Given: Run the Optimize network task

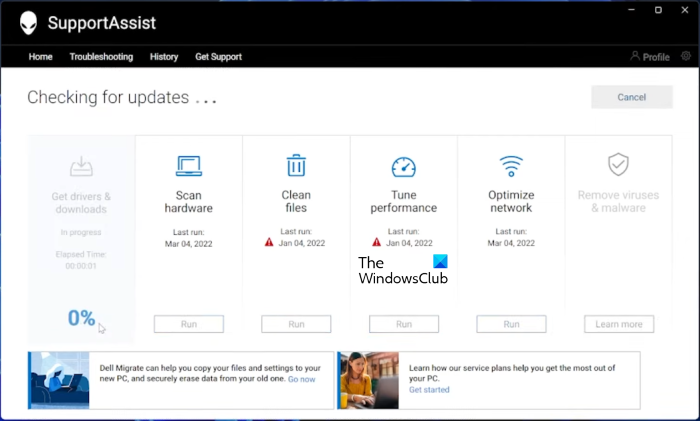Looking at the screenshot, I should click(x=511, y=324).
